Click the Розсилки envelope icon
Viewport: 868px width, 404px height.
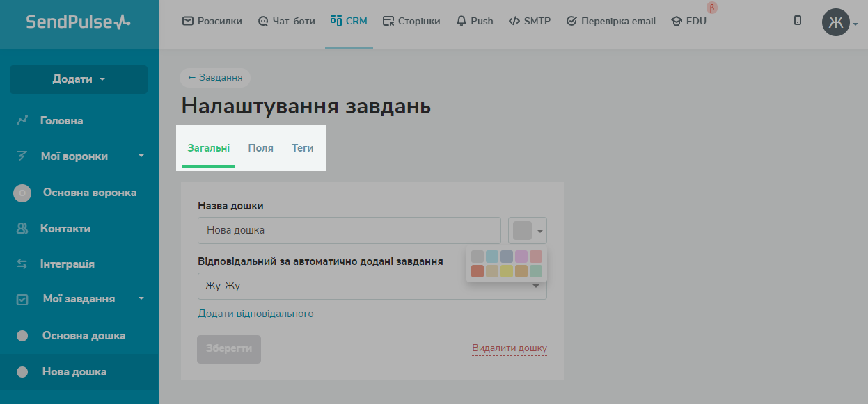tap(187, 21)
